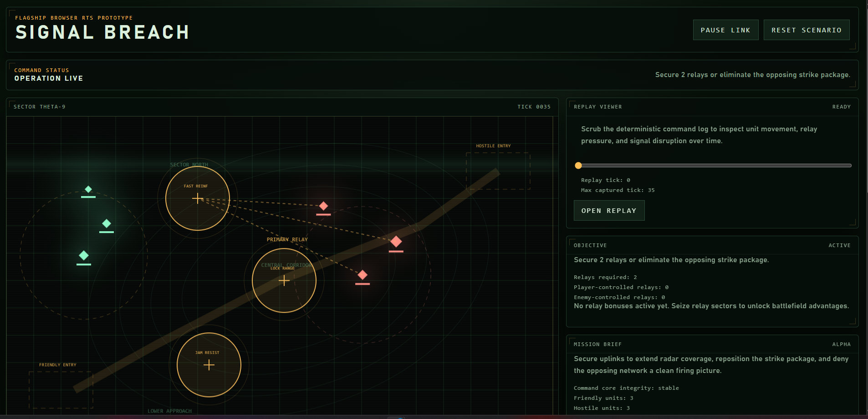Screen dimensions: 868x419
Task: Click the SECTOR THETA-9 panel header
Action: (40, 107)
